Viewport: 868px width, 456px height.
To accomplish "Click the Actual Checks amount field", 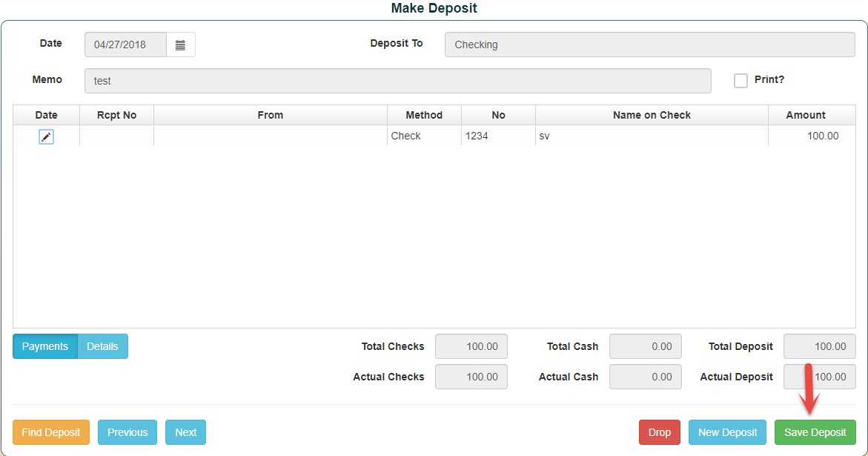I will click(x=471, y=377).
